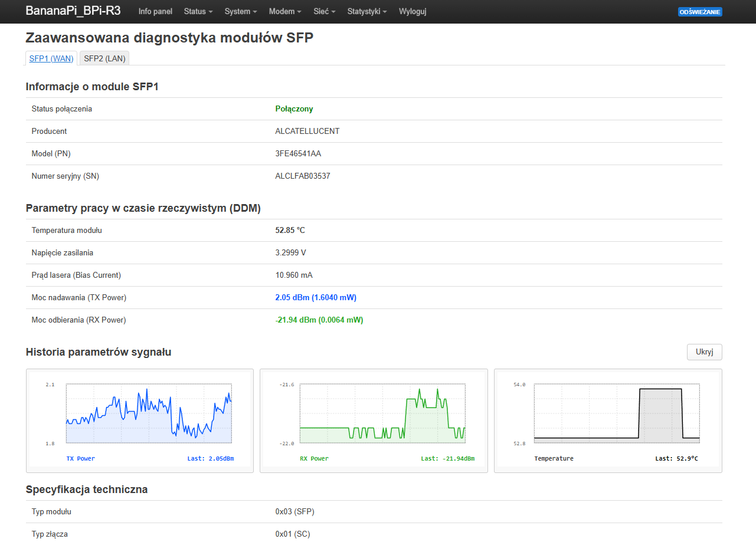Expand the Statystyki dropdown menu
The height and width of the screenshot is (542, 756).
tap(367, 12)
